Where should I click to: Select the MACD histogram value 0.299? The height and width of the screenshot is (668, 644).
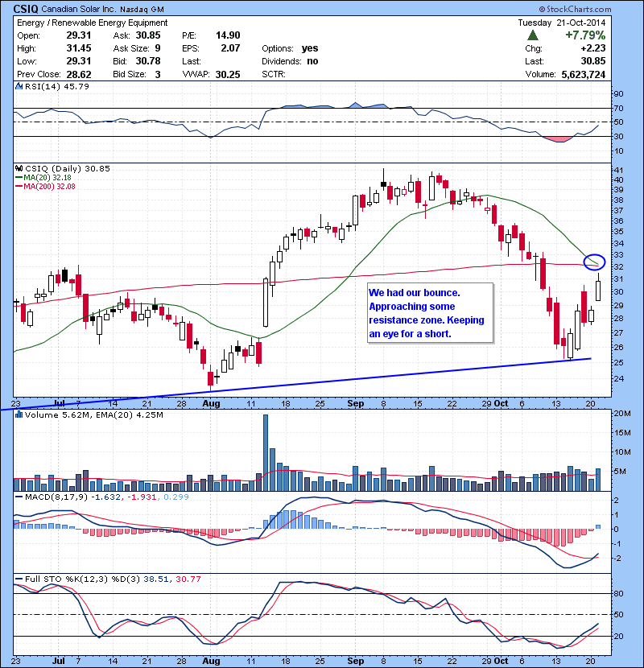[176, 497]
